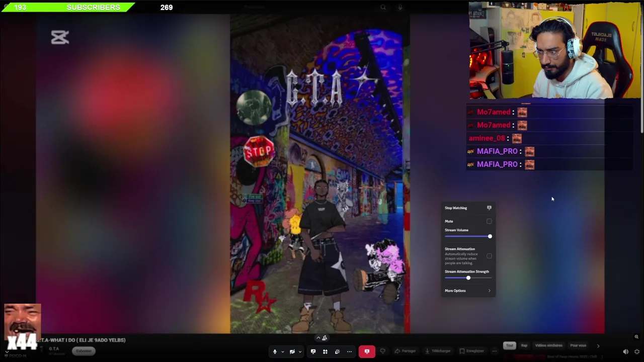Click the stream volume speaker icon
The image size is (644, 362).
click(x=625, y=352)
